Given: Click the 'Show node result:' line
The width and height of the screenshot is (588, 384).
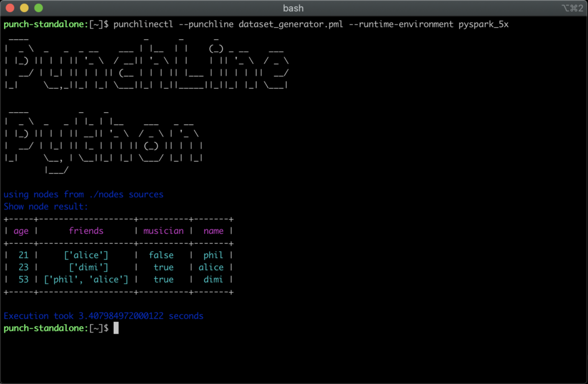Looking at the screenshot, I should pyautogui.click(x=46, y=206).
